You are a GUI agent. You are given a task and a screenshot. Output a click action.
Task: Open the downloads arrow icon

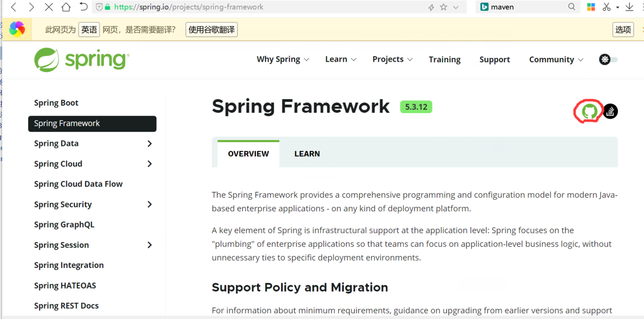tap(629, 7)
